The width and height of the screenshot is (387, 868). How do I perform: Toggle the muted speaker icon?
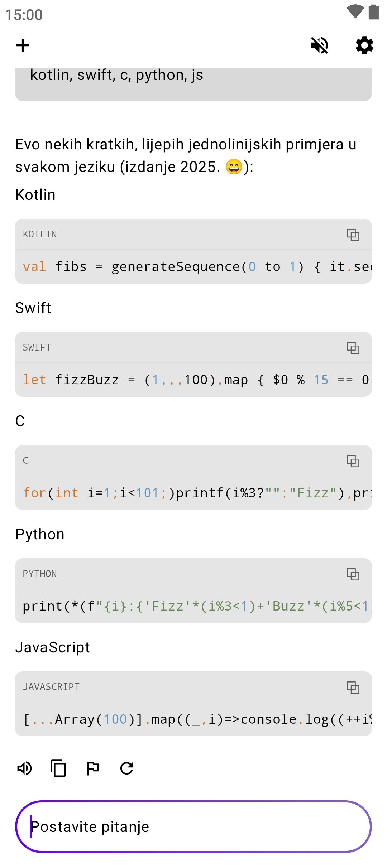(x=319, y=45)
